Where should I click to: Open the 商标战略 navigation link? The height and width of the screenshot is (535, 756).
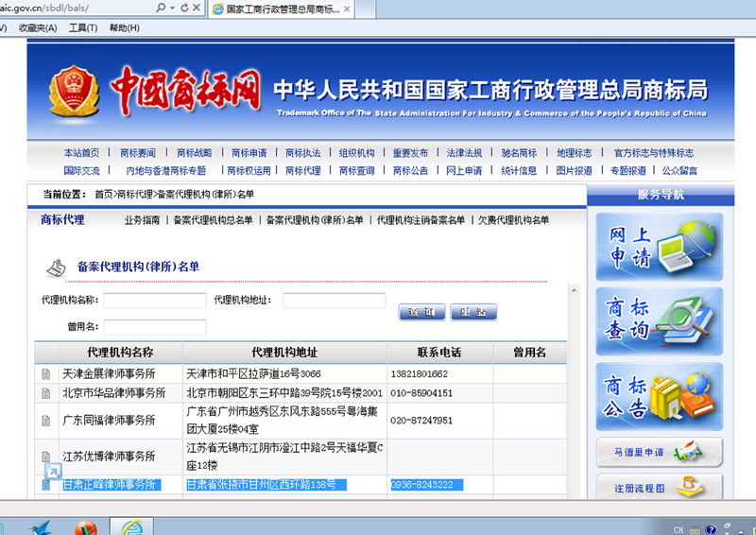tap(195, 153)
